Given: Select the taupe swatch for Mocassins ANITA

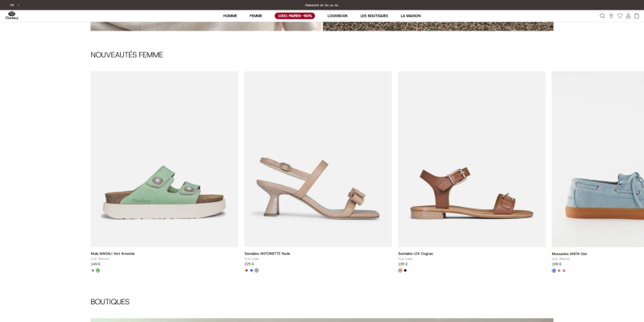Looking at the screenshot, I should coord(559,270).
